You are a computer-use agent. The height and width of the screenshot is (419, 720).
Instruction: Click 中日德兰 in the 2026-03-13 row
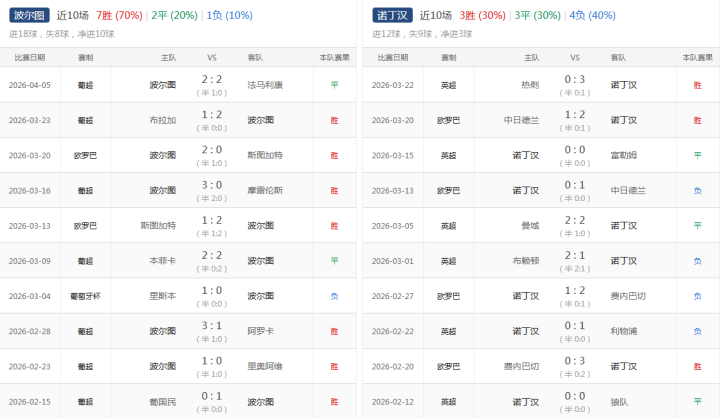(x=628, y=191)
